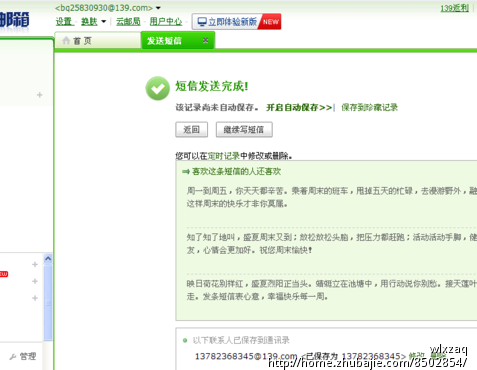Close the 发送短信 tab
The height and width of the screenshot is (370, 477).
206,40
